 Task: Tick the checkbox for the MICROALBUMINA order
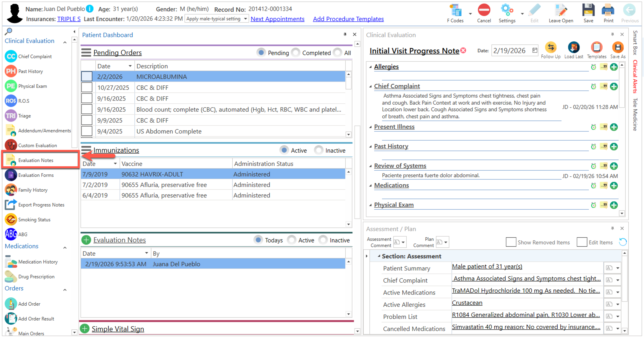[x=87, y=76]
